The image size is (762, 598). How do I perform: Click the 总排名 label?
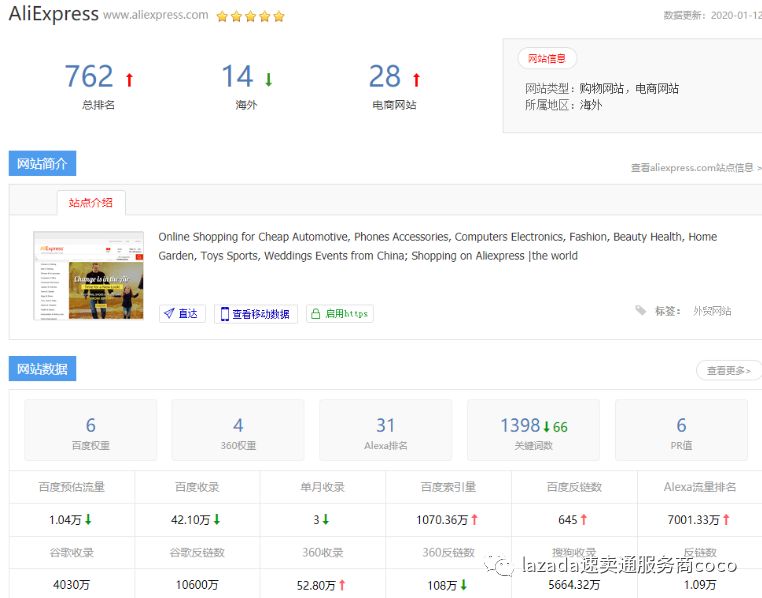tap(99, 104)
